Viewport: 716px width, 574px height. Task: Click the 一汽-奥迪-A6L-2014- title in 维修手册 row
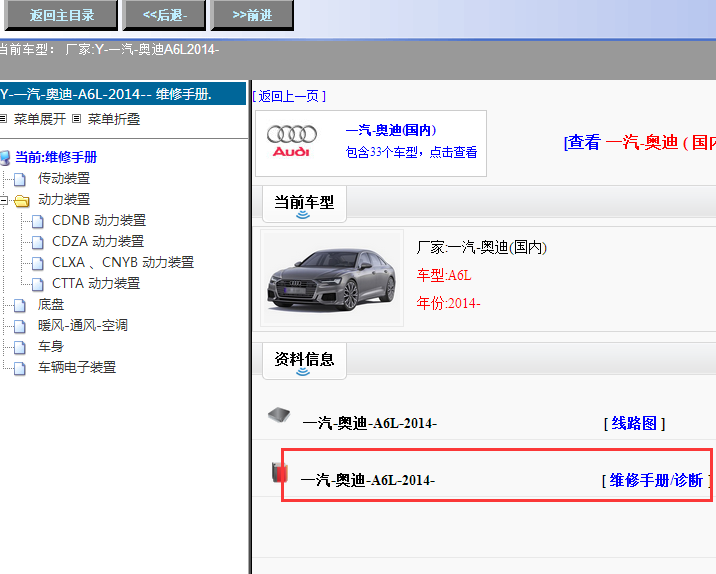[368, 480]
